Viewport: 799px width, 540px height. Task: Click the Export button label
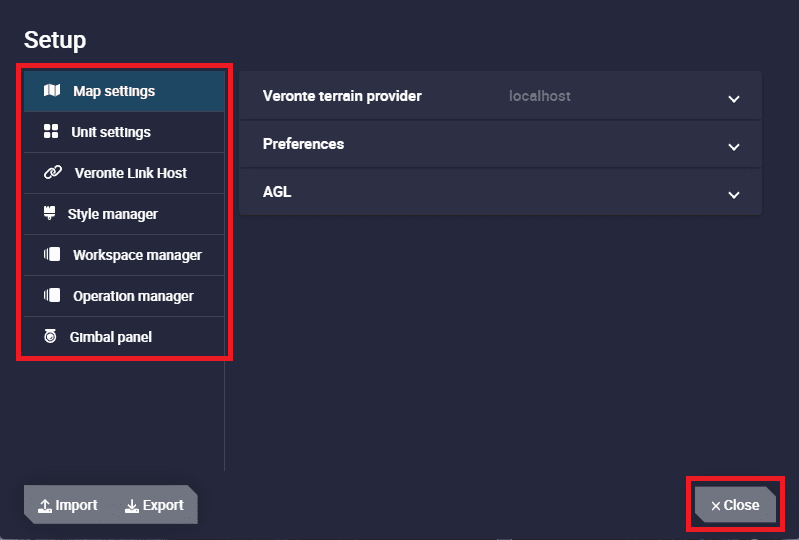pos(163,505)
